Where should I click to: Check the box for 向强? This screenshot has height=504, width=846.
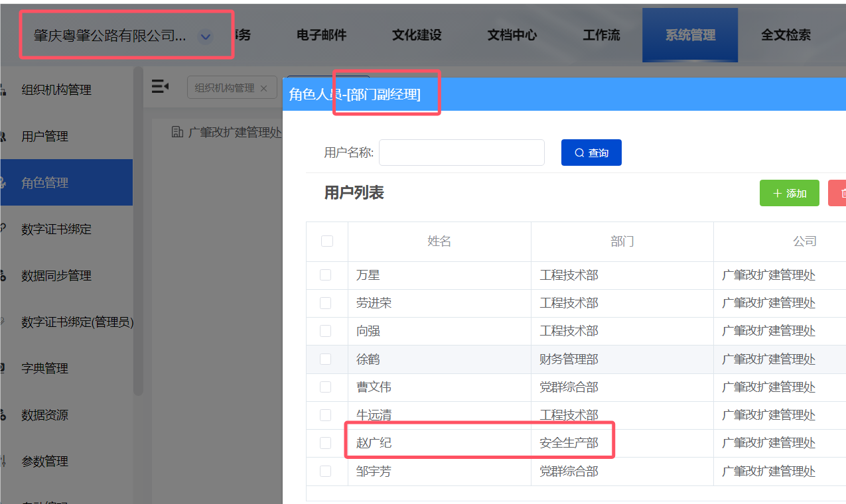coord(325,330)
